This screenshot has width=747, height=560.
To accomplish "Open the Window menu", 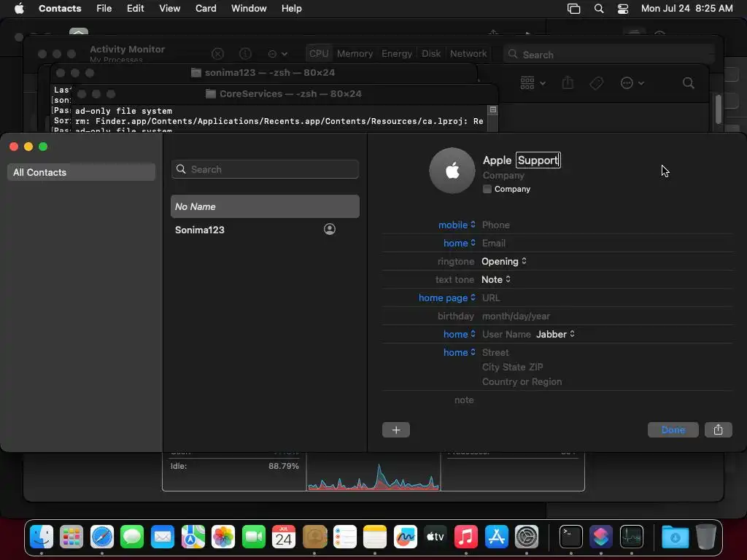I will [x=249, y=9].
